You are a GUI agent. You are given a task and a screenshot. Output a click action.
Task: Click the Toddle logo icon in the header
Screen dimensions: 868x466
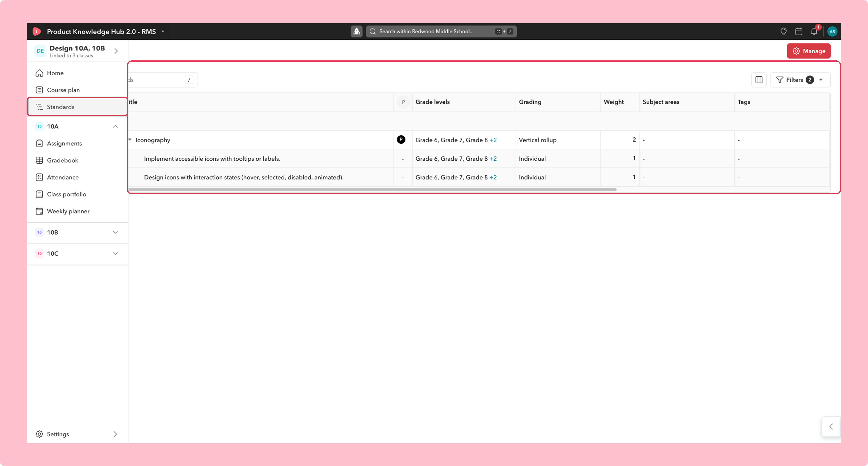pyautogui.click(x=37, y=31)
